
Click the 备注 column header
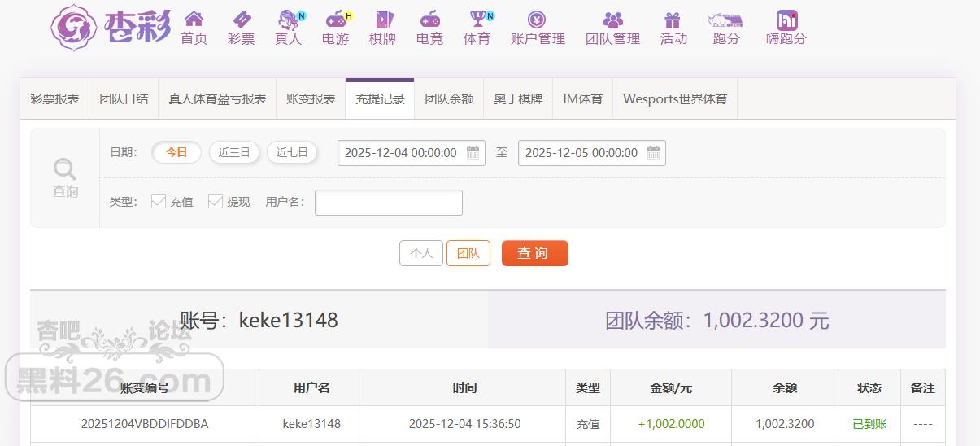coord(923,388)
